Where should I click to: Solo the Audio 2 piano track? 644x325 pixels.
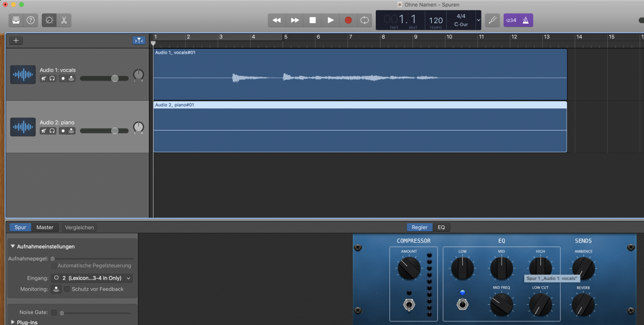coord(52,131)
